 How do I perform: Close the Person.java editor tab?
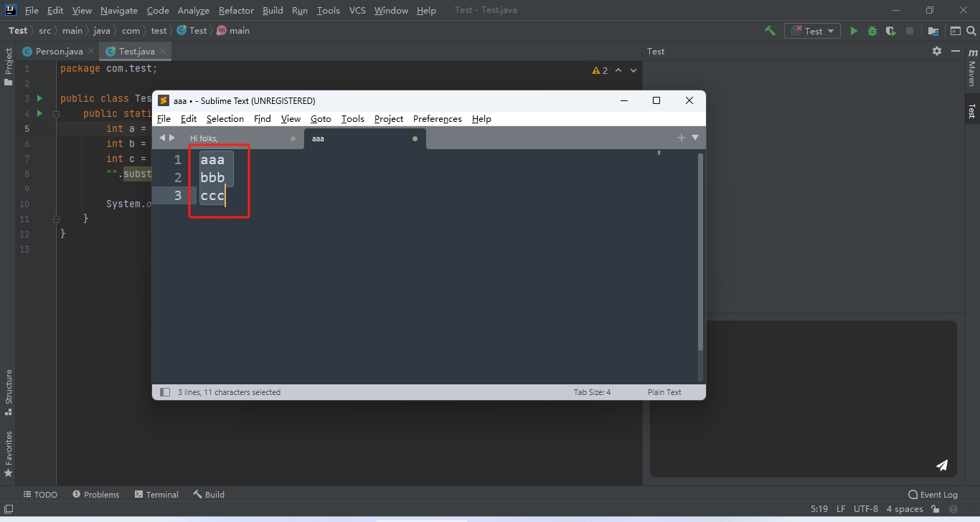[x=91, y=51]
